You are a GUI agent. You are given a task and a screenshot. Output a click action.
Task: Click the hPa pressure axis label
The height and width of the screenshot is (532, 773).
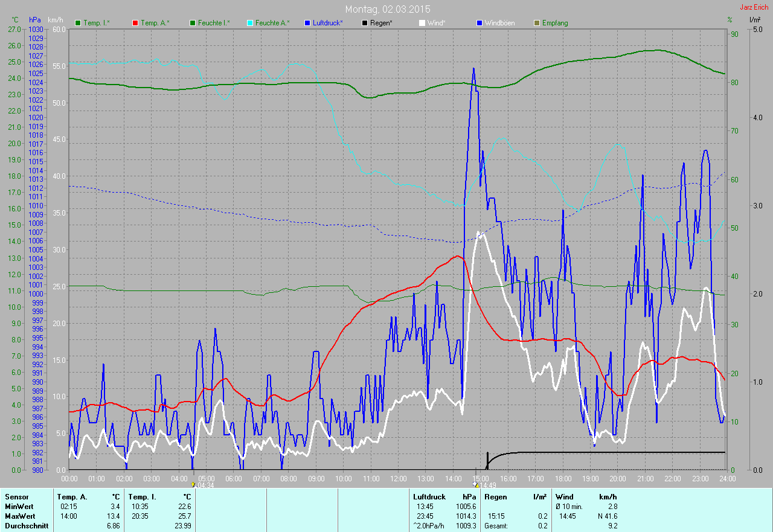pyautogui.click(x=35, y=20)
